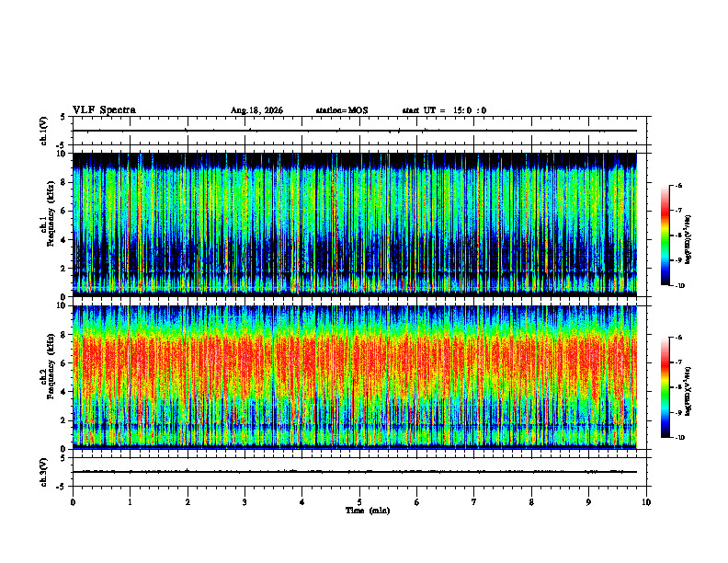Click the date "Aug.18, 2026" in the header
This screenshot has height=563, width=728.
tap(256, 110)
